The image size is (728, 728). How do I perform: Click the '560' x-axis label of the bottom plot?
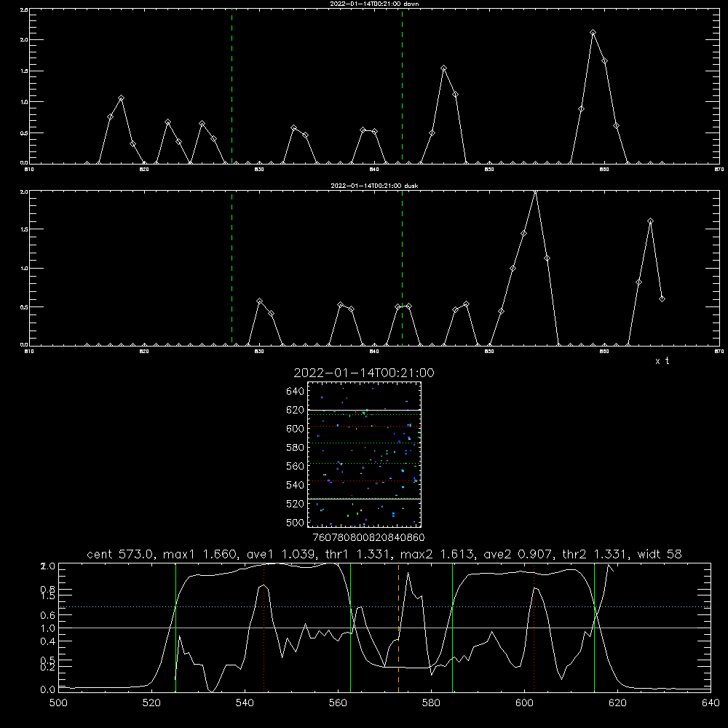(x=338, y=703)
